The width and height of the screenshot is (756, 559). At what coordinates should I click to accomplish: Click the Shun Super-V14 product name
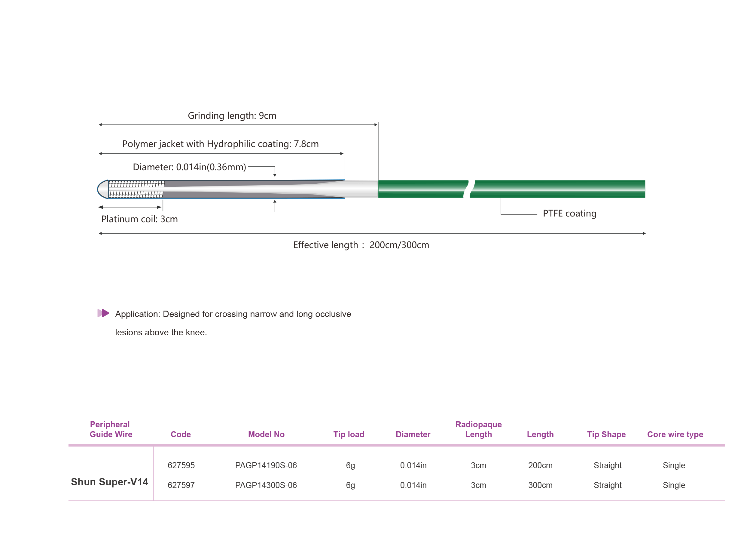[x=109, y=482]
